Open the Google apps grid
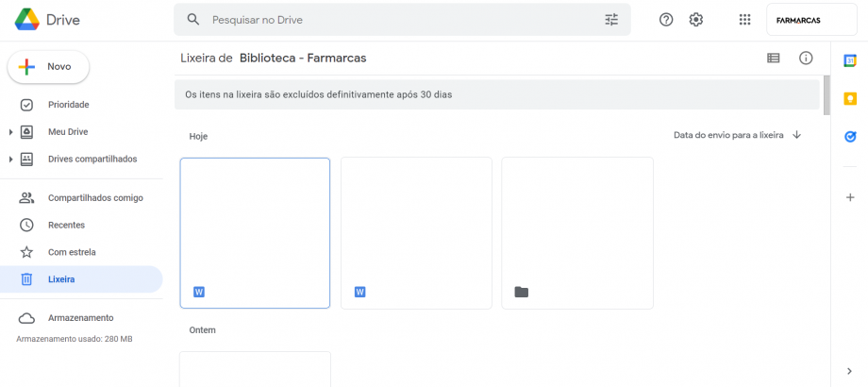 click(744, 20)
